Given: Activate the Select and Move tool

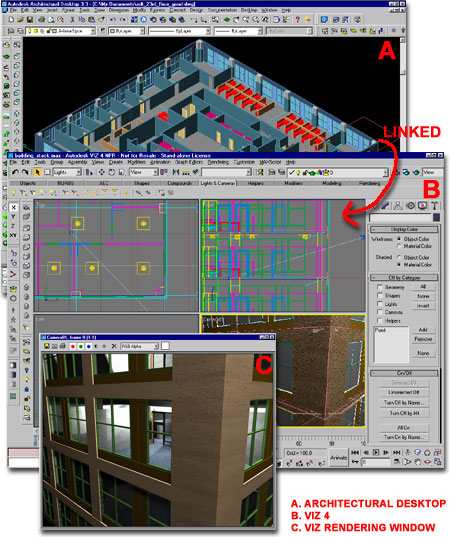Looking at the screenshot, I should pos(101,172).
